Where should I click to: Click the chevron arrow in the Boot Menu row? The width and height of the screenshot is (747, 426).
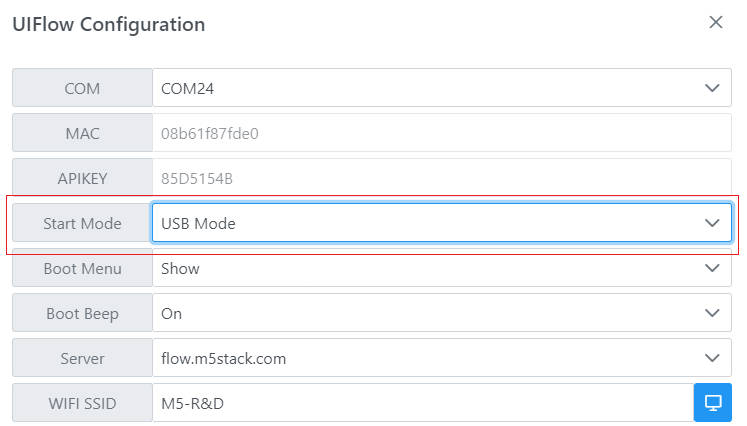tap(712, 268)
